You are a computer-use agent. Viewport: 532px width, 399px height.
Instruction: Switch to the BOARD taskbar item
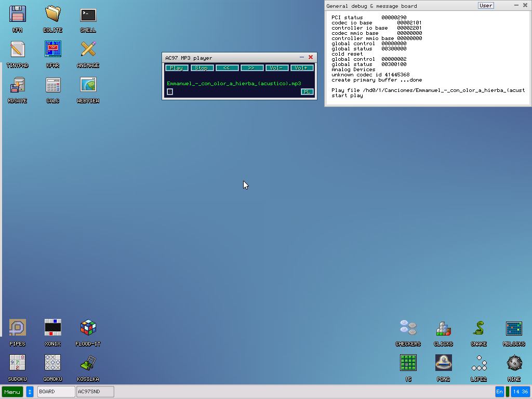56,392
